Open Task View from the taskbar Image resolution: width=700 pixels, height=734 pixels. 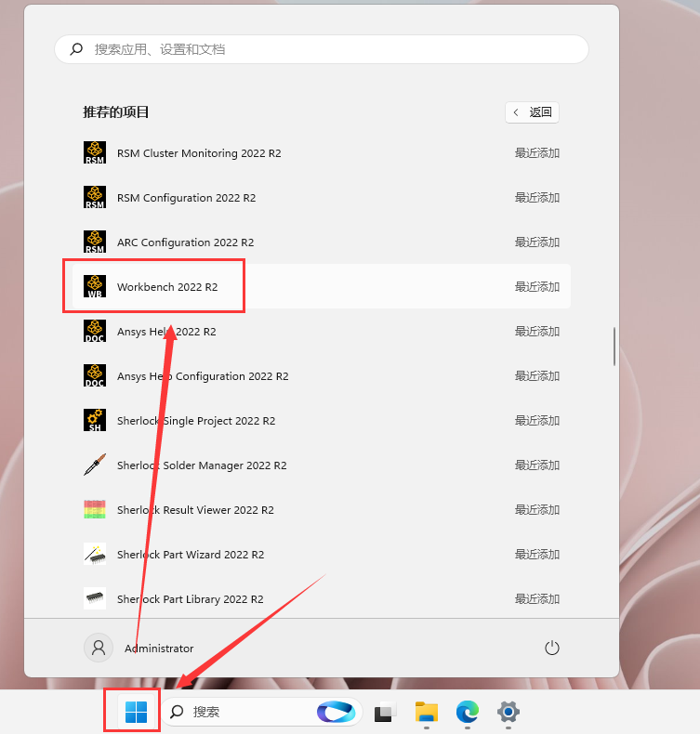coord(386,712)
